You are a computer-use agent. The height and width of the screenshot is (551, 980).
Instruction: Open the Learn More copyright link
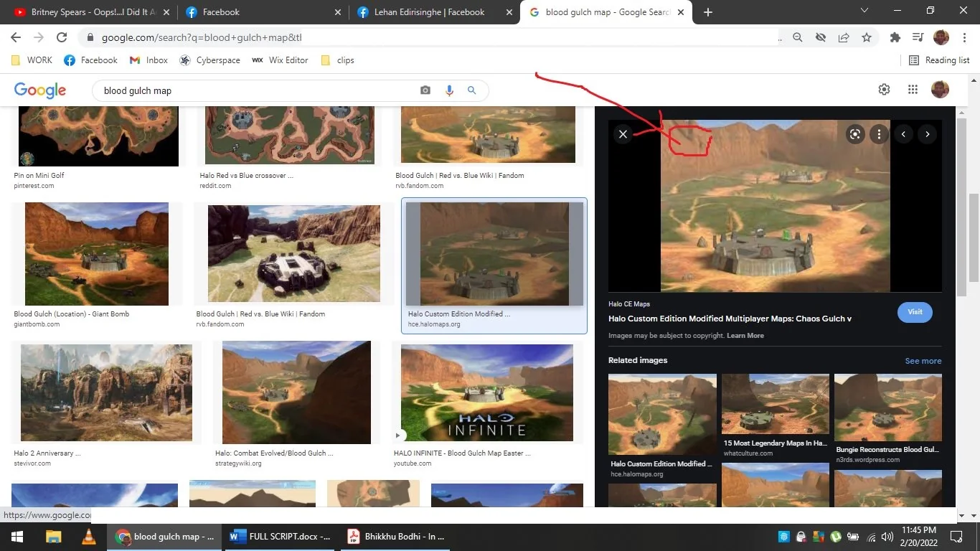(745, 336)
